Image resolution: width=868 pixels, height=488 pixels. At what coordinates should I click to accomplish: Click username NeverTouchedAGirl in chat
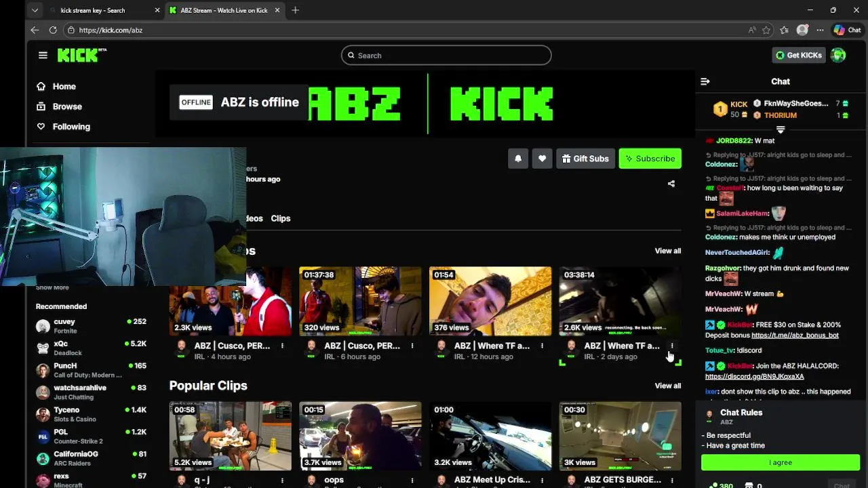click(737, 253)
